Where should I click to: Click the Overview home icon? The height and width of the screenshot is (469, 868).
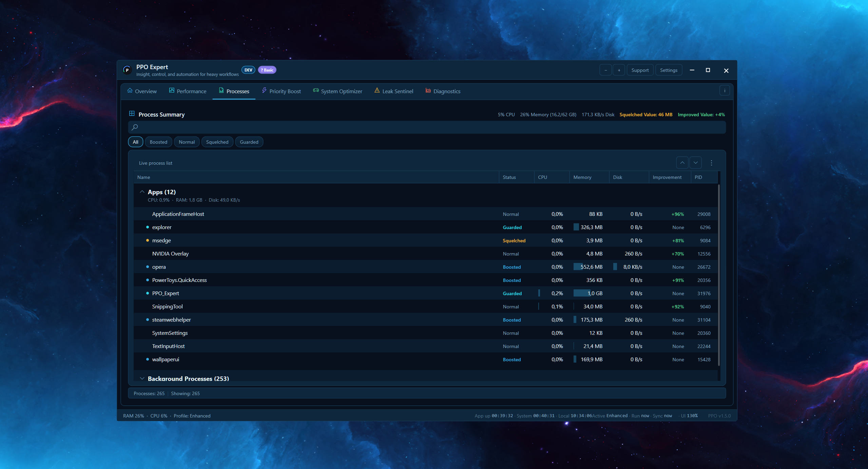(x=130, y=90)
